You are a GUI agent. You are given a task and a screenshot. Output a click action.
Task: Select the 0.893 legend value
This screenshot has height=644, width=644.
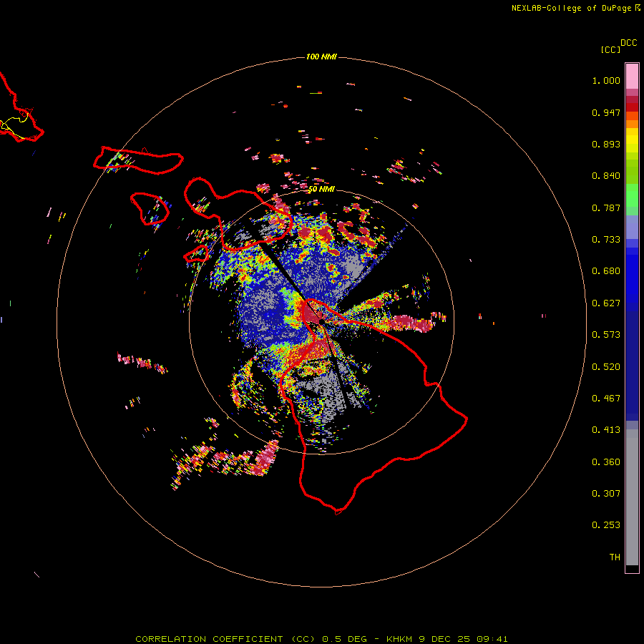click(x=606, y=144)
